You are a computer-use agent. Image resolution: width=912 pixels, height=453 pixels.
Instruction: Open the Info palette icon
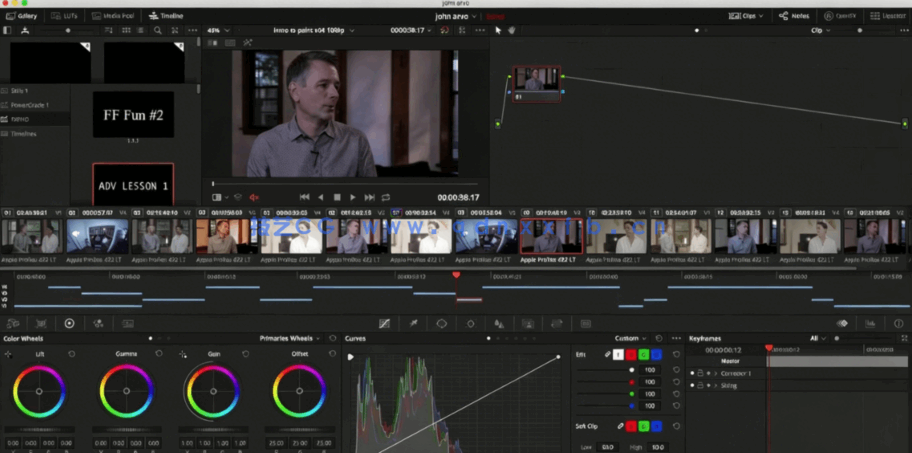click(899, 323)
